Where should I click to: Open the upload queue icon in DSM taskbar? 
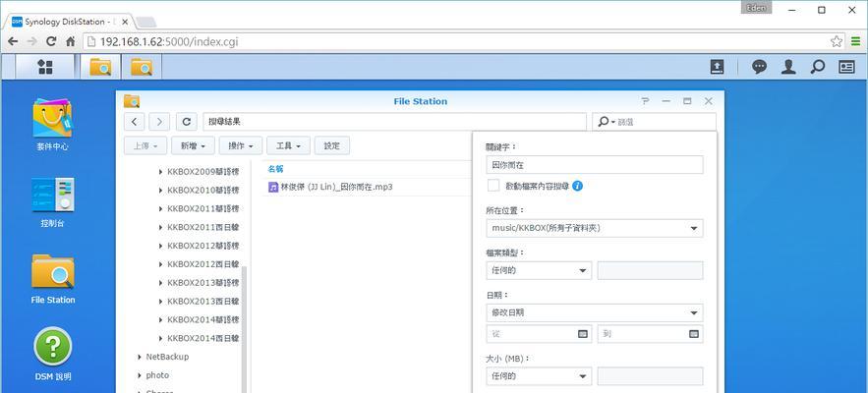pyautogui.click(x=717, y=67)
